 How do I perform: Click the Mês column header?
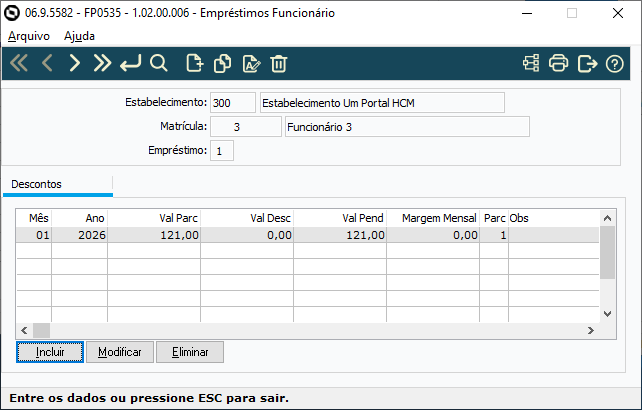(34, 218)
